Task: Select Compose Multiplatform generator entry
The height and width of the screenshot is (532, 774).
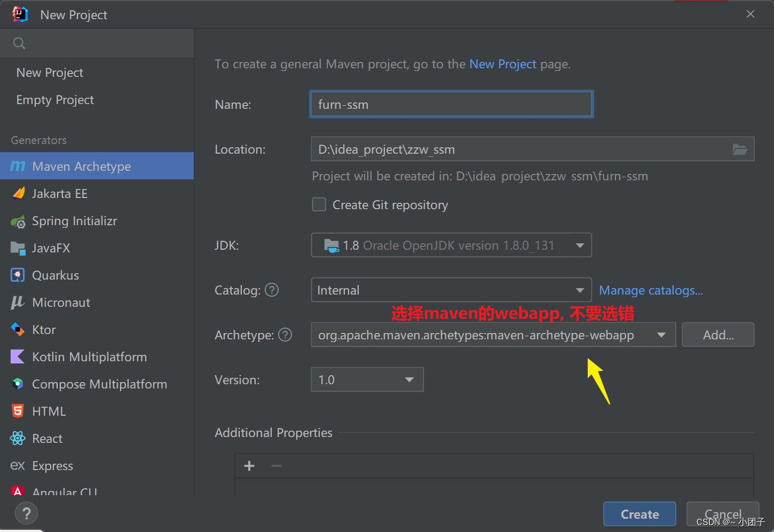Action: pos(97,384)
